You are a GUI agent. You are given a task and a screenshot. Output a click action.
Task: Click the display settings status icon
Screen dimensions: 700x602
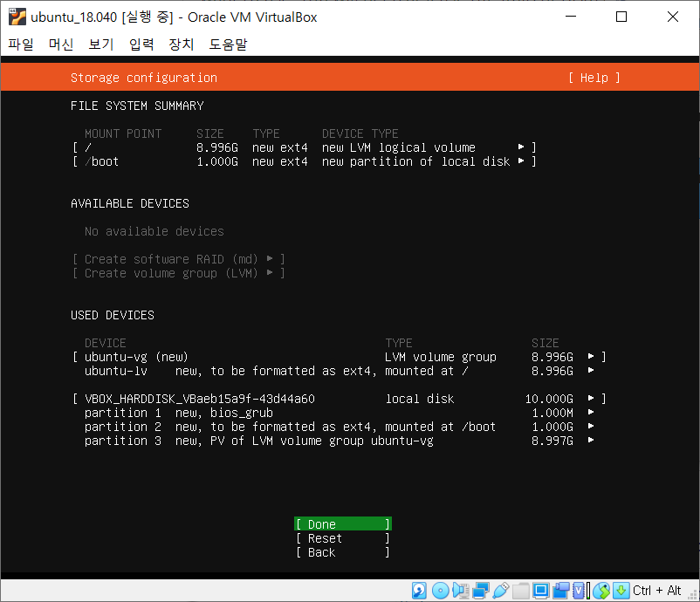pyautogui.click(x=540, y=591)
